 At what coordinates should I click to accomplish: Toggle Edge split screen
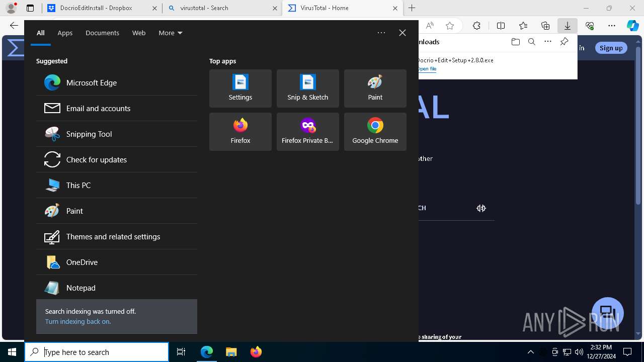coord(501,26)
